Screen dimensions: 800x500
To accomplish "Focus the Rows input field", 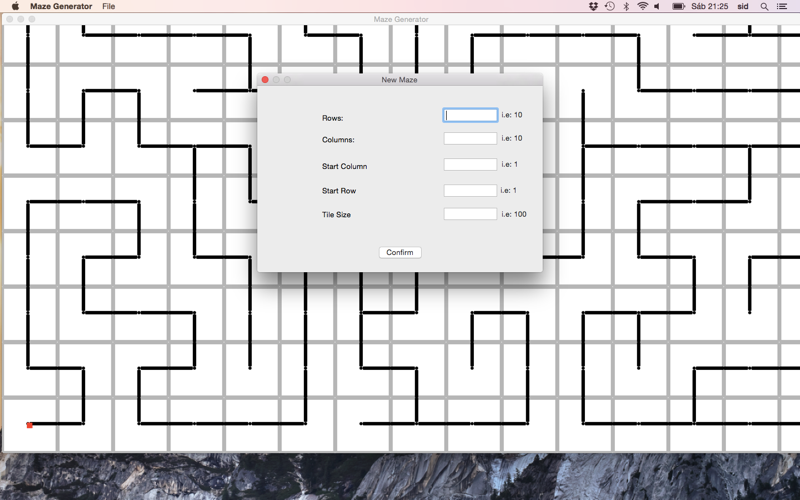I will [x=470, y=115].
